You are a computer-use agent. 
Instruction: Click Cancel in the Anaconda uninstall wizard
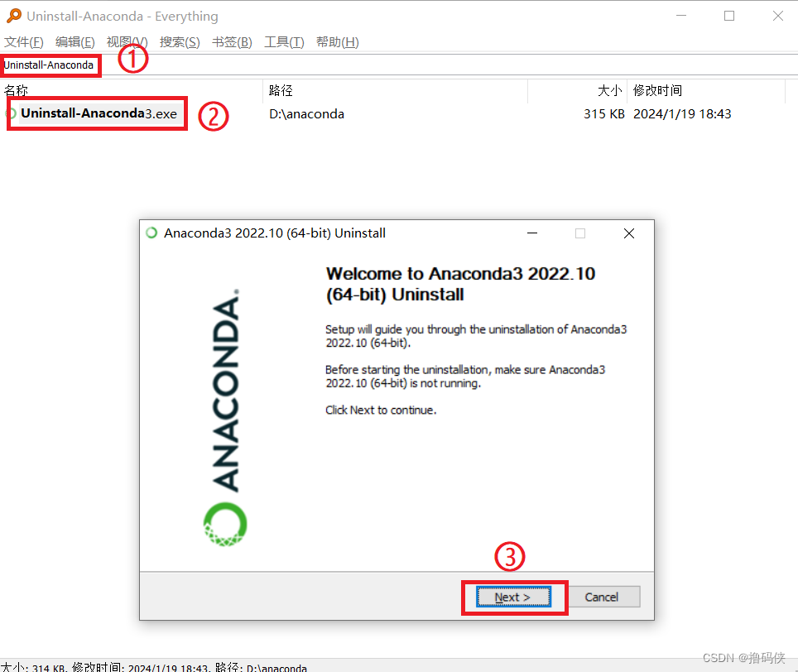point(602,598)
